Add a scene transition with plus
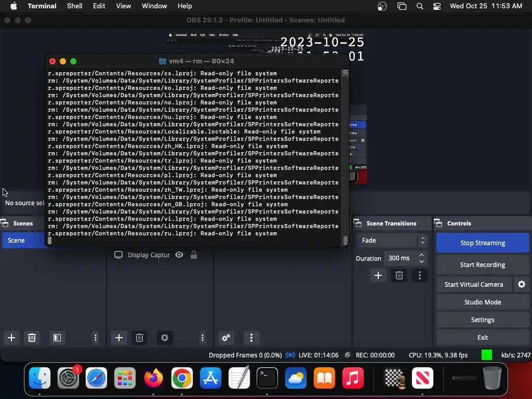Viewport: 532px width, 399px height. 378,275
